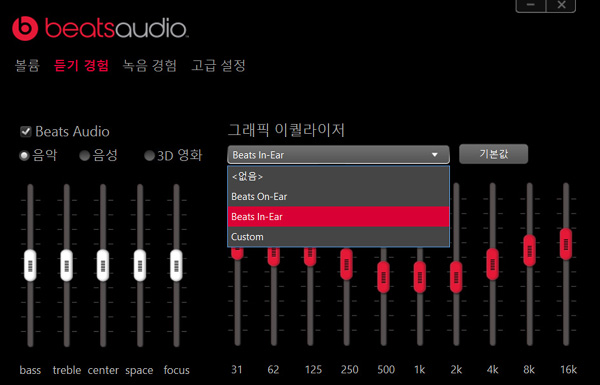Click the treble slider handle

click(67, 265)
